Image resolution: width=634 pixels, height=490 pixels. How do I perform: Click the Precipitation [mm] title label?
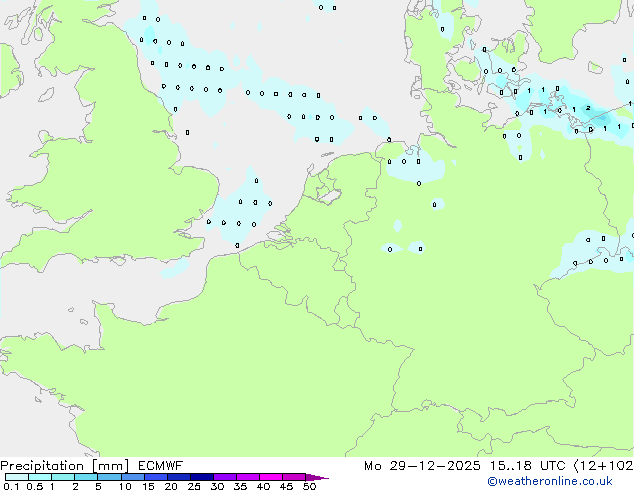click(x=64, y=466)
